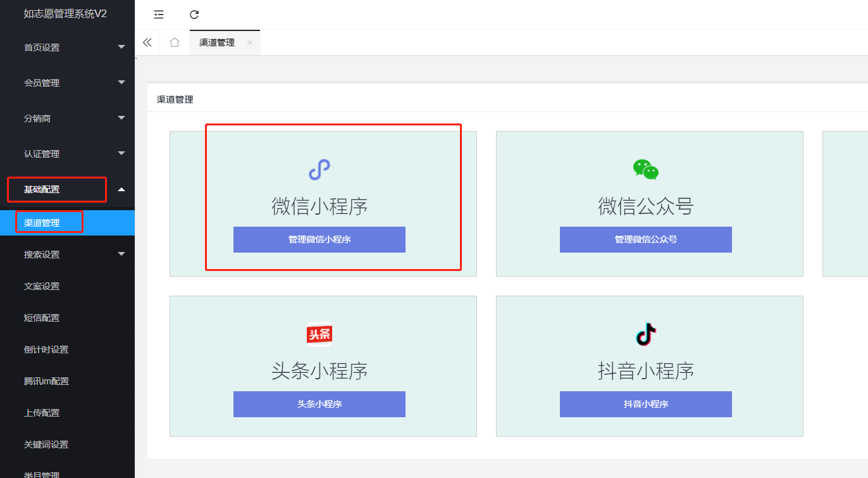Viewport: 868px width, 478px height.
Task: Click the 抖音 TikTok note logo
Action: pyautogui.click(x=646, y=334)
